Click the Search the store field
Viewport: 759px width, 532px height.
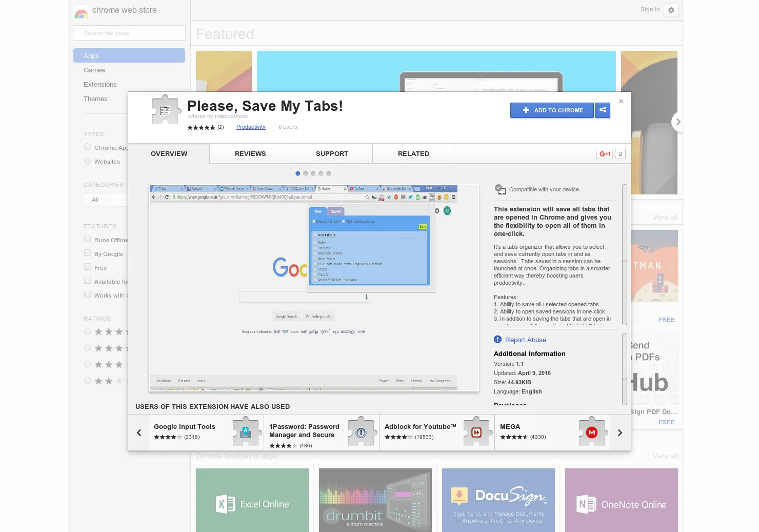click(129, 33)
